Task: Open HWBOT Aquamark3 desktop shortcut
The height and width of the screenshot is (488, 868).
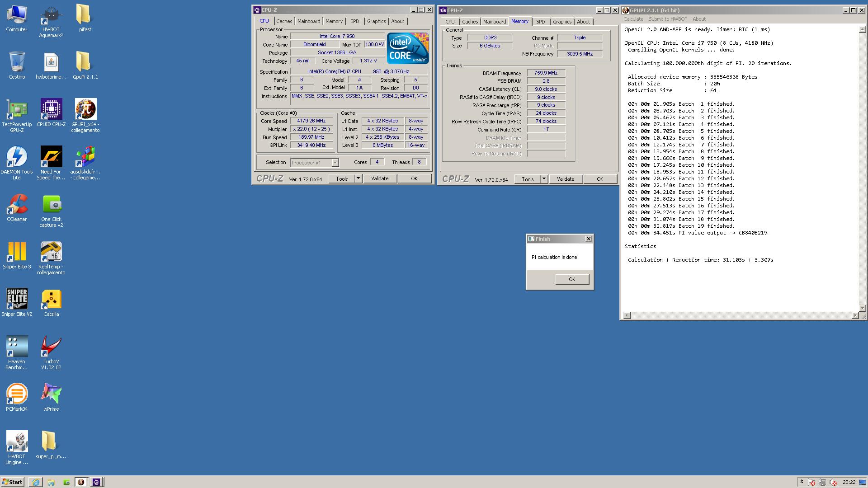Action: 51,21
